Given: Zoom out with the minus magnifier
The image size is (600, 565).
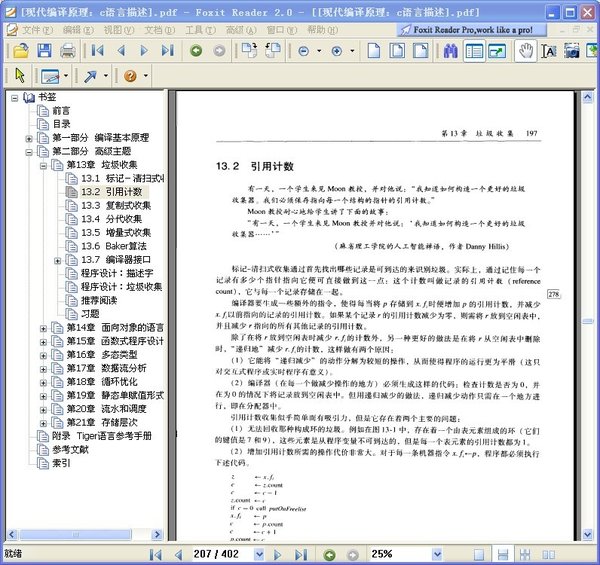Looking at the screenshot, I should [x=303, y=51].
